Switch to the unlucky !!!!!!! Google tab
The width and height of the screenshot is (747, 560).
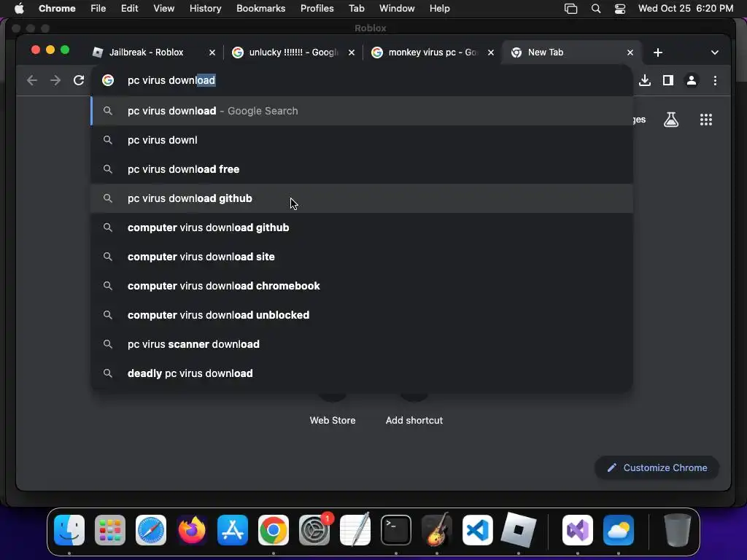(293, 52)
